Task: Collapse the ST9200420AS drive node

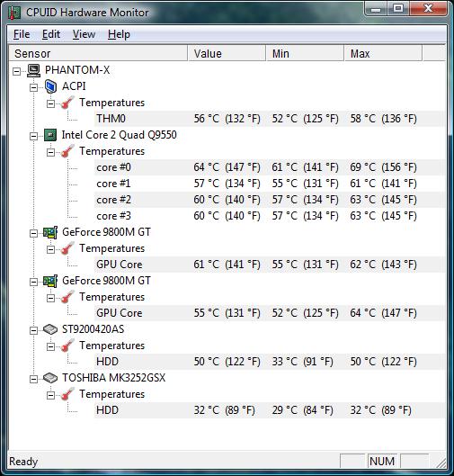Action: point(33,330)
